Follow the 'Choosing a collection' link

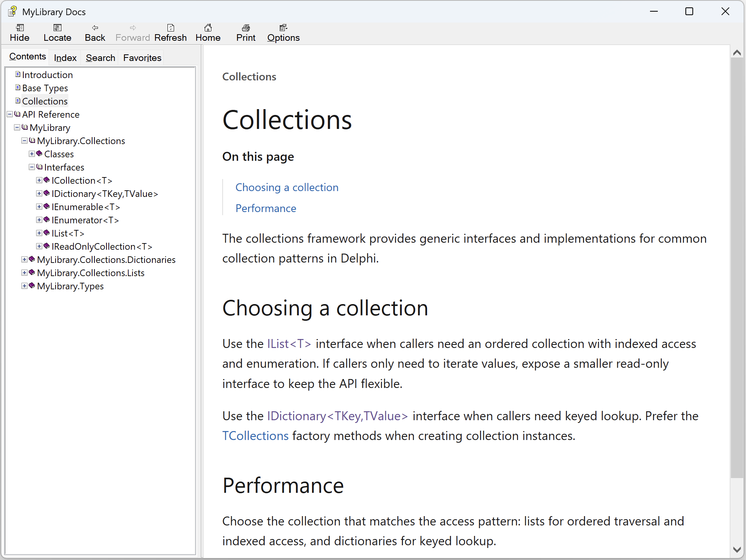coord(287,187)
